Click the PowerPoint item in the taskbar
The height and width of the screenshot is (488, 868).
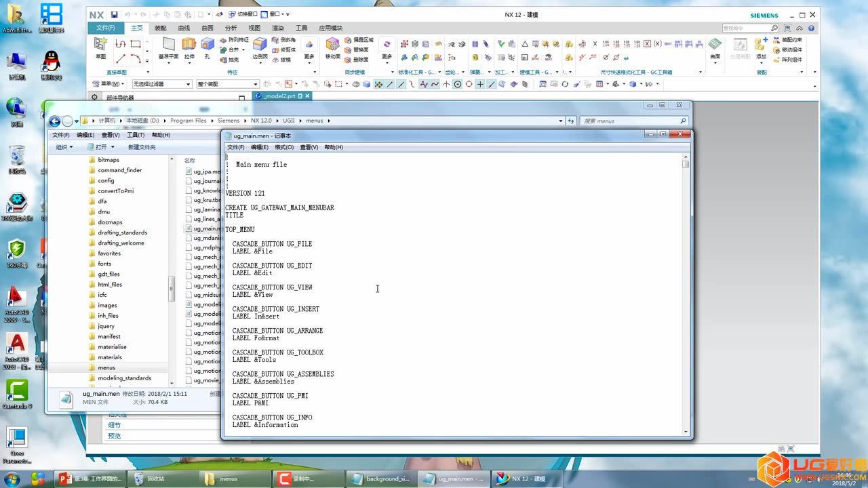[90, 479]
